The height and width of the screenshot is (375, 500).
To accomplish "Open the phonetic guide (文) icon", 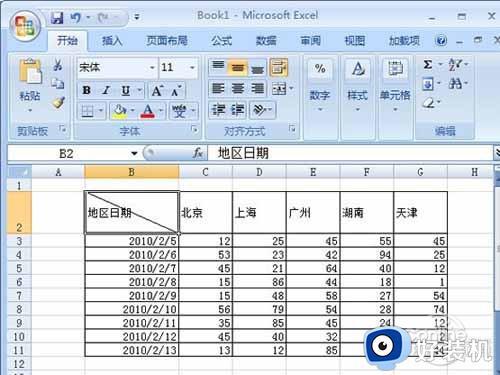I will click(x=179, y=111).
